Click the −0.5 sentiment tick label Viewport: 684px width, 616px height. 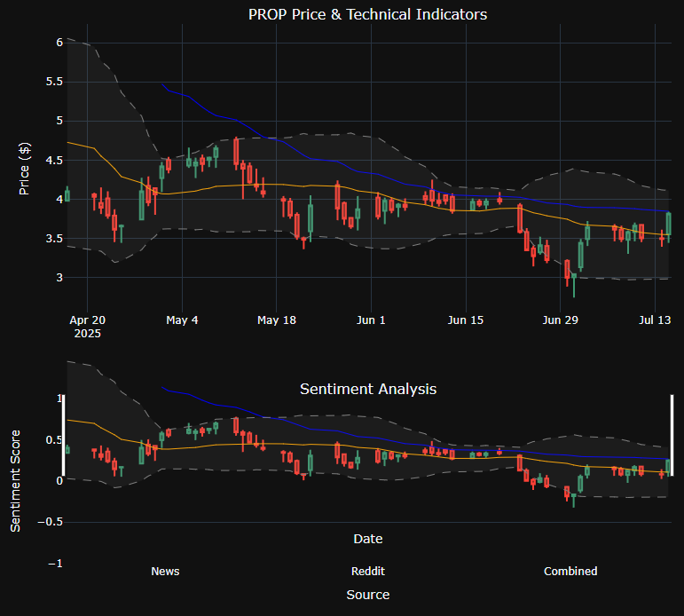[x=51, y=522]
